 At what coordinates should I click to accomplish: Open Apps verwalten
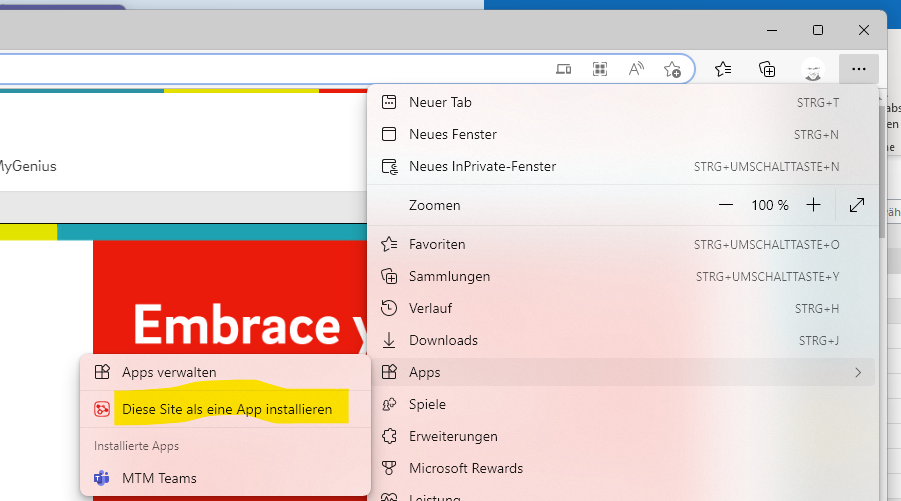pyautogui.click(x=169, y=372)
